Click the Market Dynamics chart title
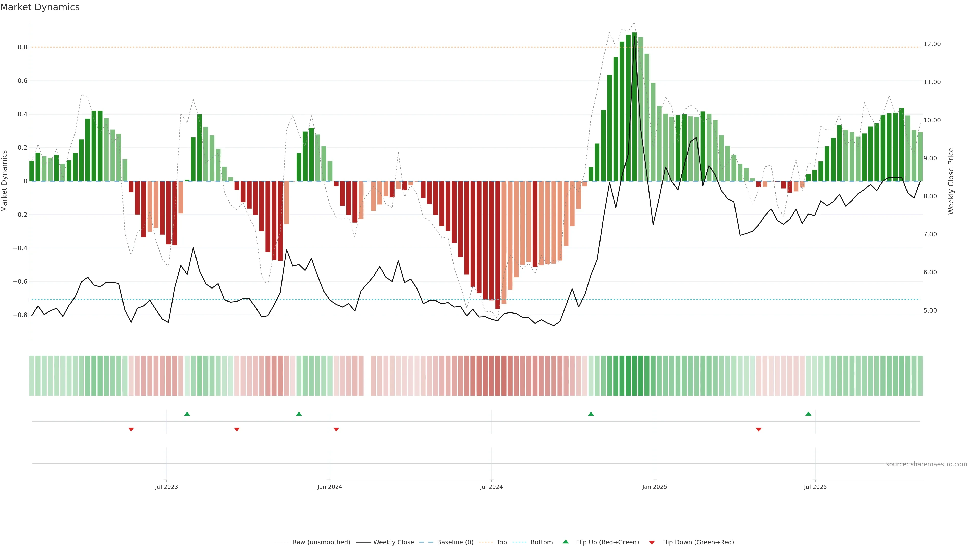 coord(40,7)
